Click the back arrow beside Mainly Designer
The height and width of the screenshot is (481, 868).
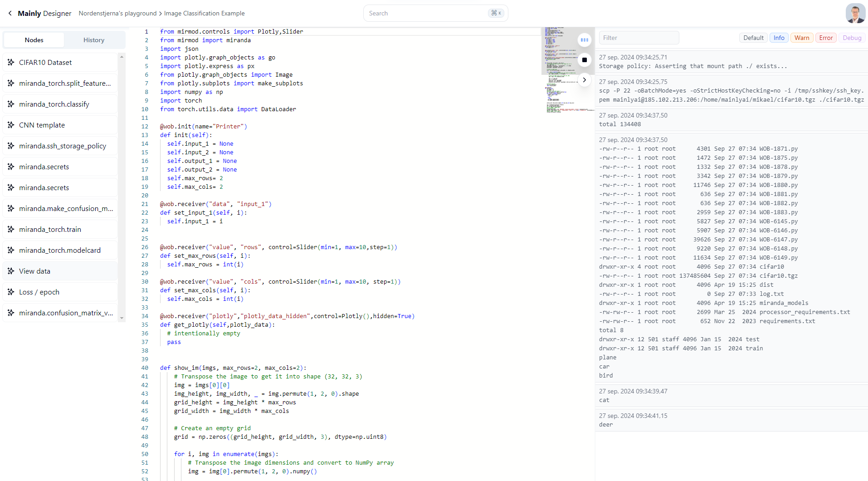point(10,13)
